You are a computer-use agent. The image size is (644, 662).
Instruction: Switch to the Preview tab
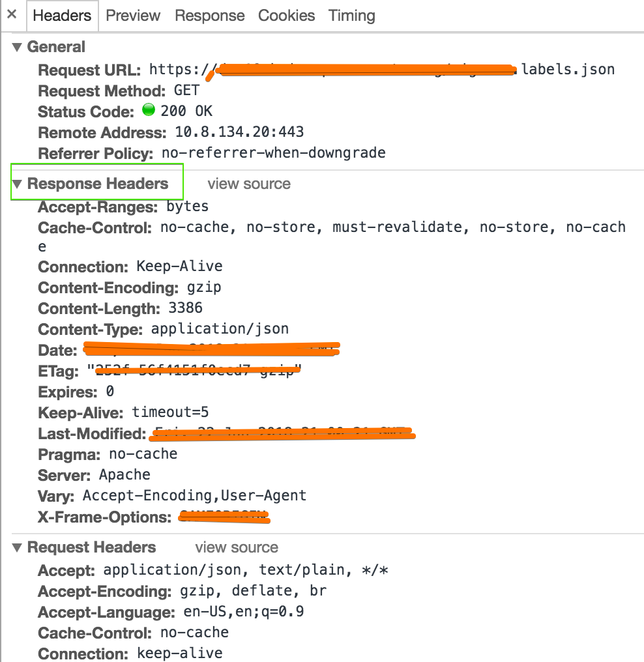pyautogui.click(x=132, y=16)
